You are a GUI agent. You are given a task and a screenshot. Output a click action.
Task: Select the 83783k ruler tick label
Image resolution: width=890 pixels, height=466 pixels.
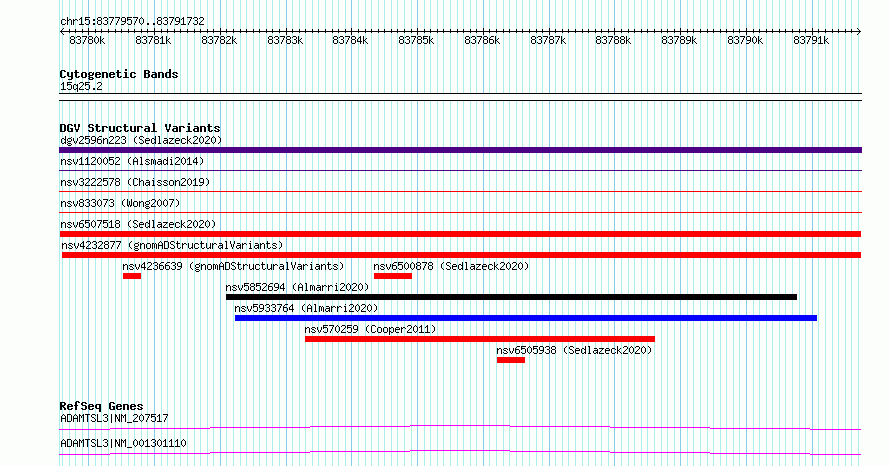(x=285, y=40)
